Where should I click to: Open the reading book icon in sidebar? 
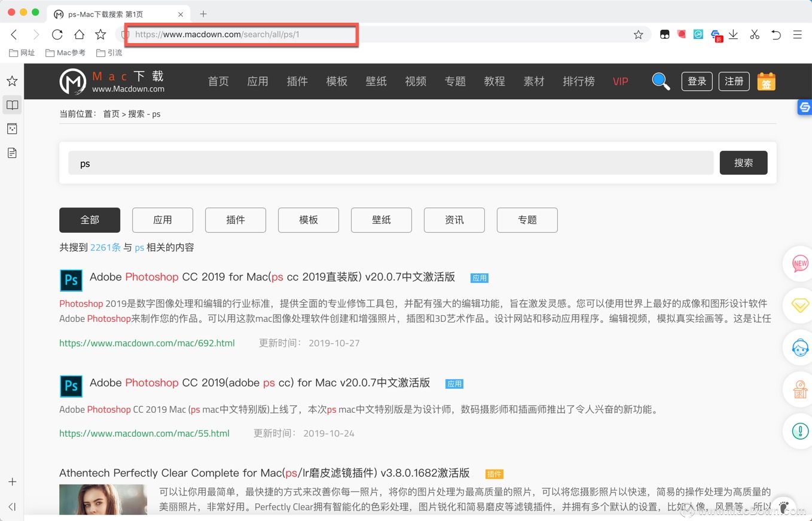click(x=12, y=105)
